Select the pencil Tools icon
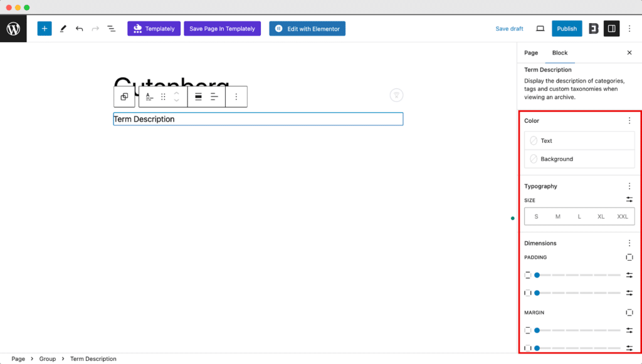This screenshot has height=364, width=642. (63, 29)
